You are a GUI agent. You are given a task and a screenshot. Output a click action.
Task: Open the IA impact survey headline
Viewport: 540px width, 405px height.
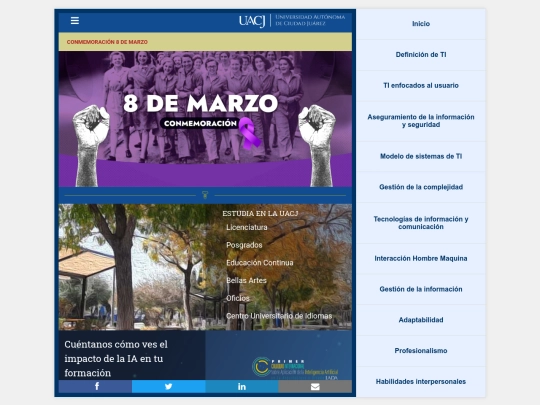(x=116, y=359)
